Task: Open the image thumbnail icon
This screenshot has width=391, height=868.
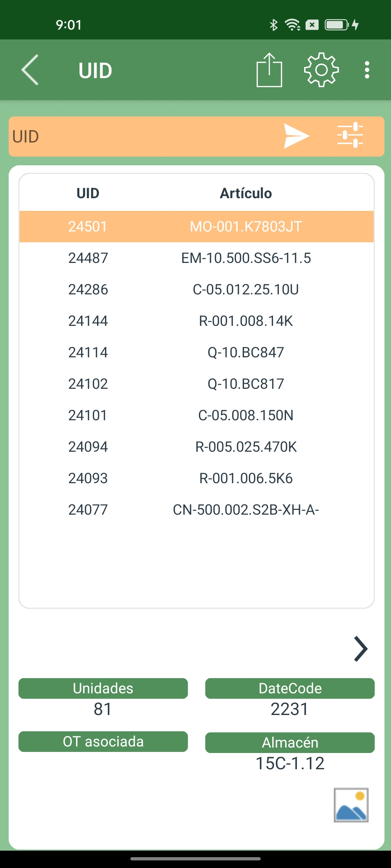Action: coord(351,805)
